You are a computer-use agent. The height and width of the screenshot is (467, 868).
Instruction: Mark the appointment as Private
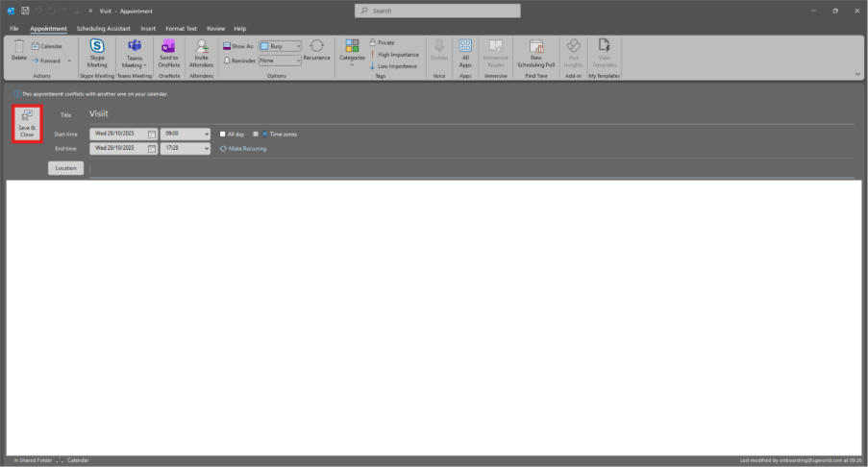point(382,42)
